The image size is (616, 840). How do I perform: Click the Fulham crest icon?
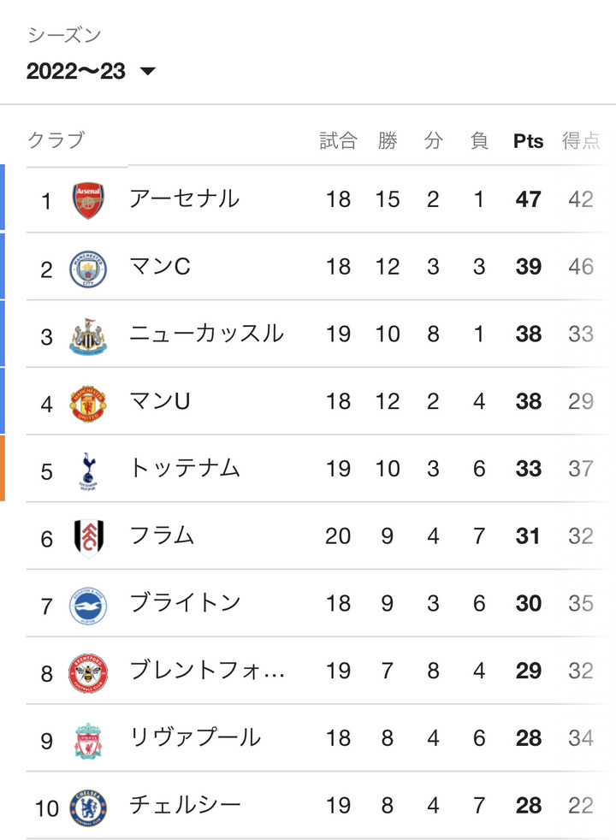tap(88, 537)
